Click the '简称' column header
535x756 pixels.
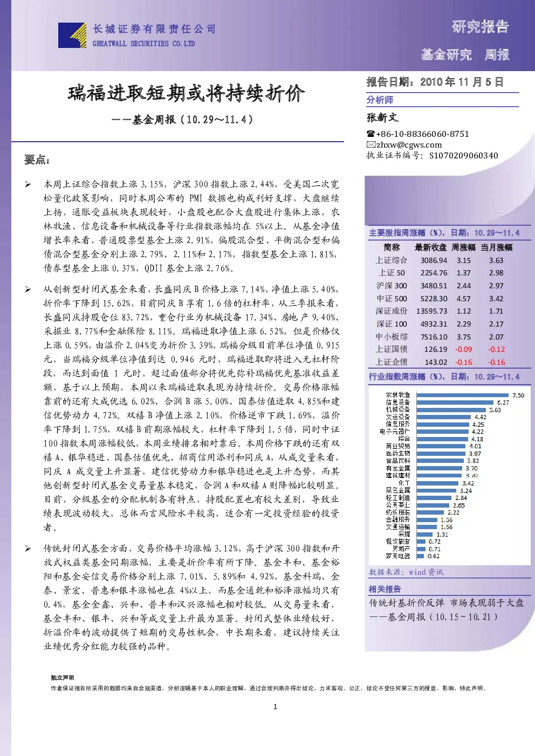pos(392,247)
